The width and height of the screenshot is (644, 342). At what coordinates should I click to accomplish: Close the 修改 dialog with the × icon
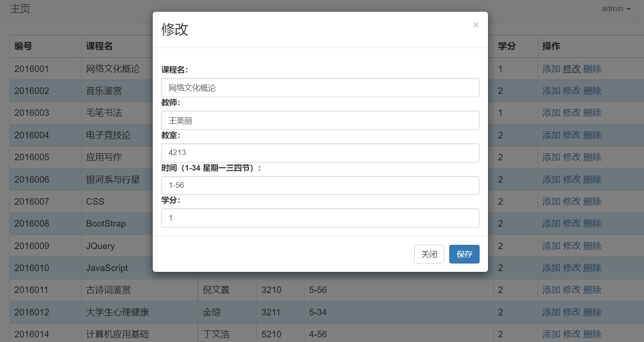pyautogui.click(x=476, y=25)
